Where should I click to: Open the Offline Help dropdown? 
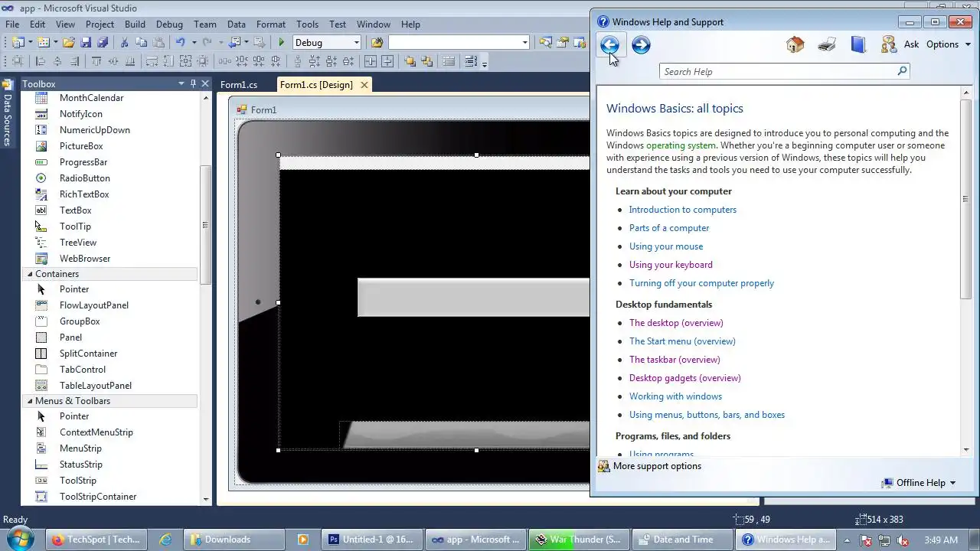pyautogui.click(x=918, y=483)
